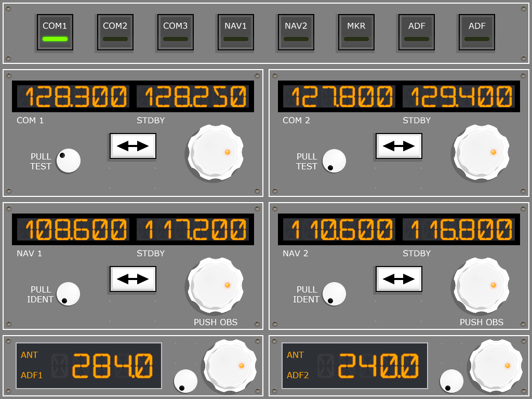Click NAV 2 PULL IDENT knob
This screenshot has width=532, height=399.
tap(334, 294)
